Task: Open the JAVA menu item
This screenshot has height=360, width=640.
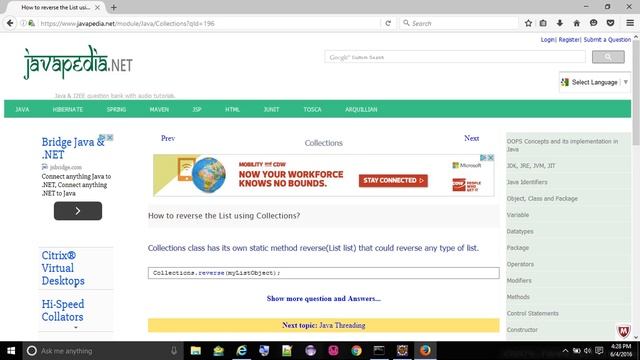Action: click(x=22, y=109)
